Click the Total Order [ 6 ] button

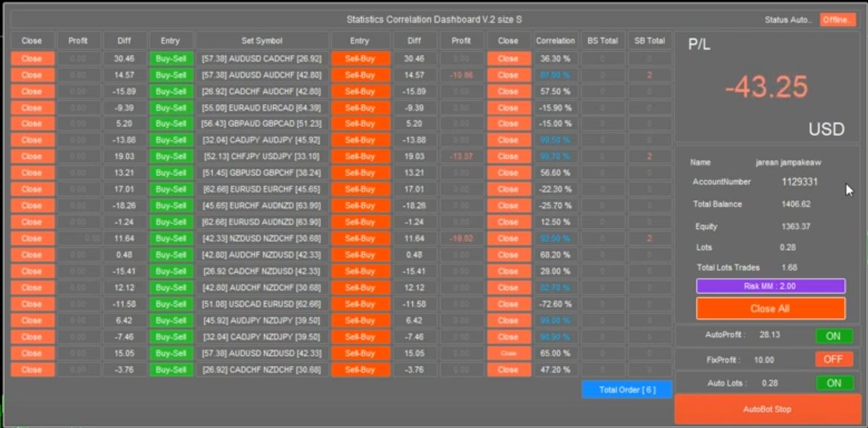tap(627, 389)
